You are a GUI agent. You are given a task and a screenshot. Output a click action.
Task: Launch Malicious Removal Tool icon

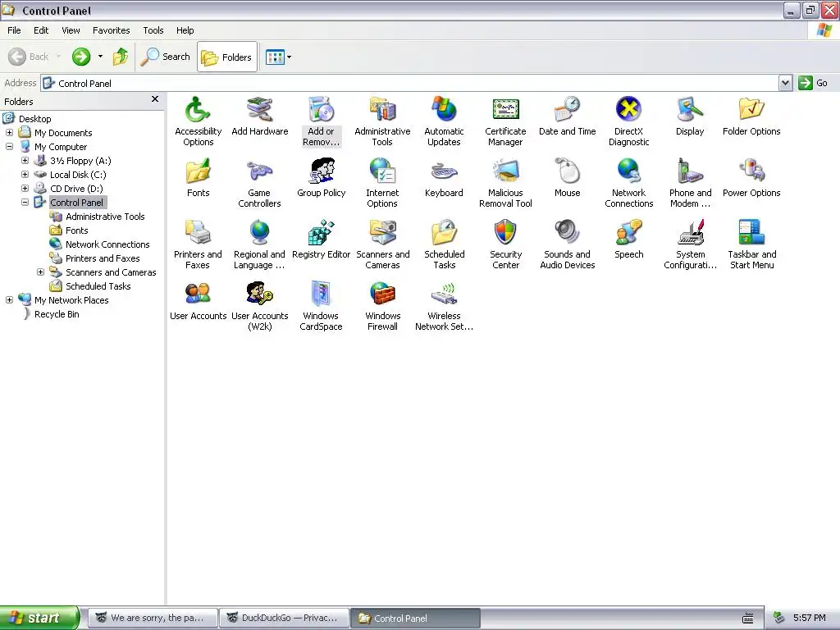tap(505, 183)
